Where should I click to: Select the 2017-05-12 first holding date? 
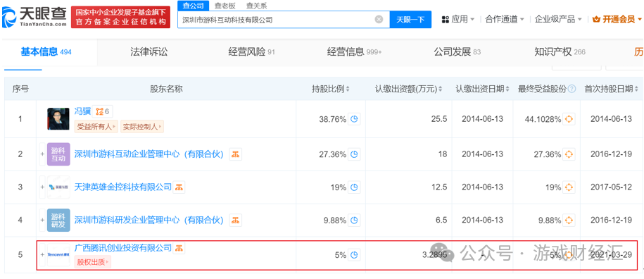tap(611, 187)
